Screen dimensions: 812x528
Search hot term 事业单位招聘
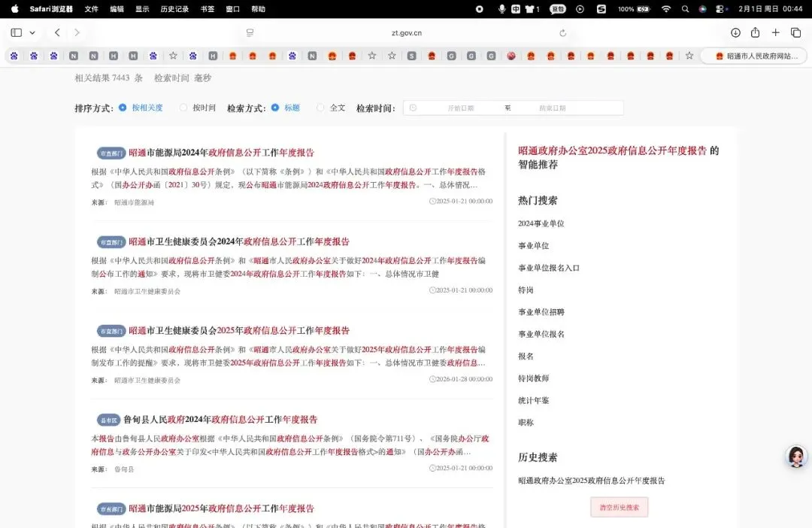coord(541,312)
